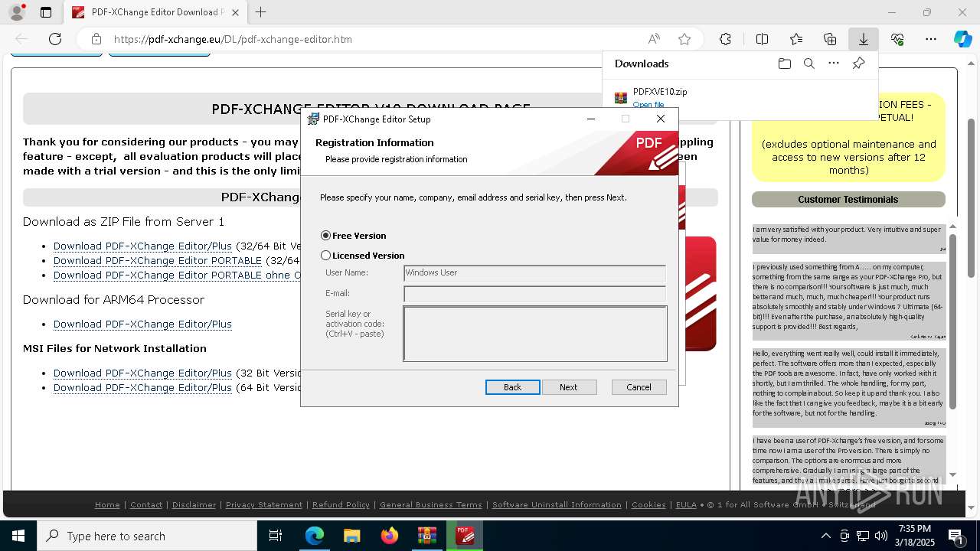Open the Home footer link

click(x=107, y=505)
